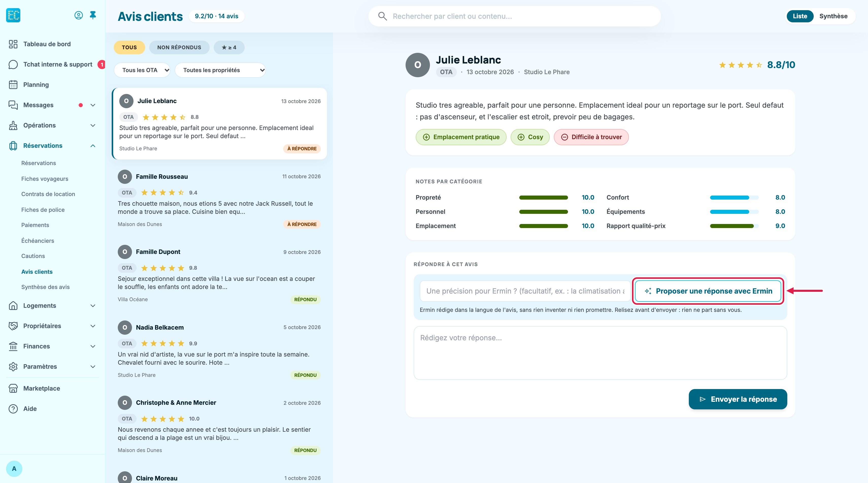Open Synthèse des avis submenu item
The image size is (868, 483).
click(x=45, y=287)
